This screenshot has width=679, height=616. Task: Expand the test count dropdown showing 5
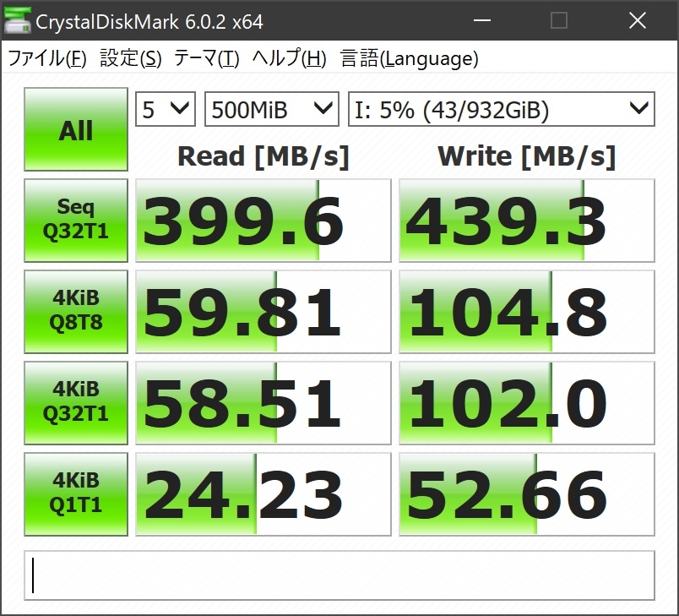[x=166, y=109]
